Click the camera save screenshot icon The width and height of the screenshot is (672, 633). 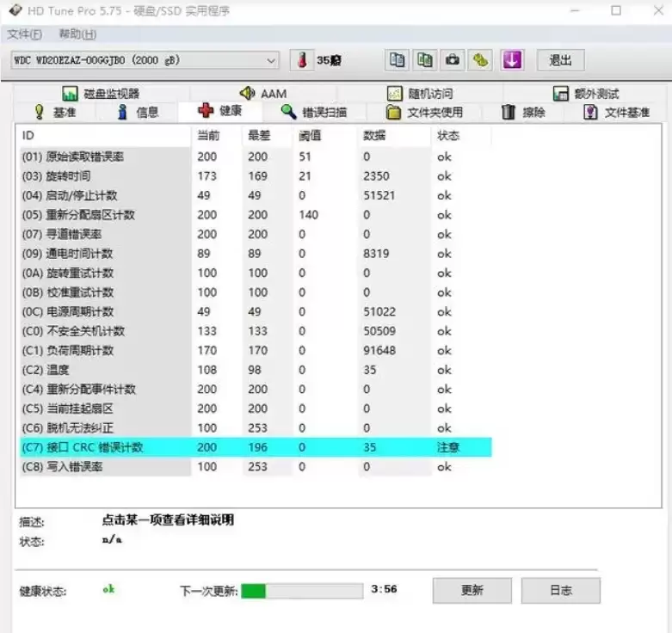tap(452, 60)
